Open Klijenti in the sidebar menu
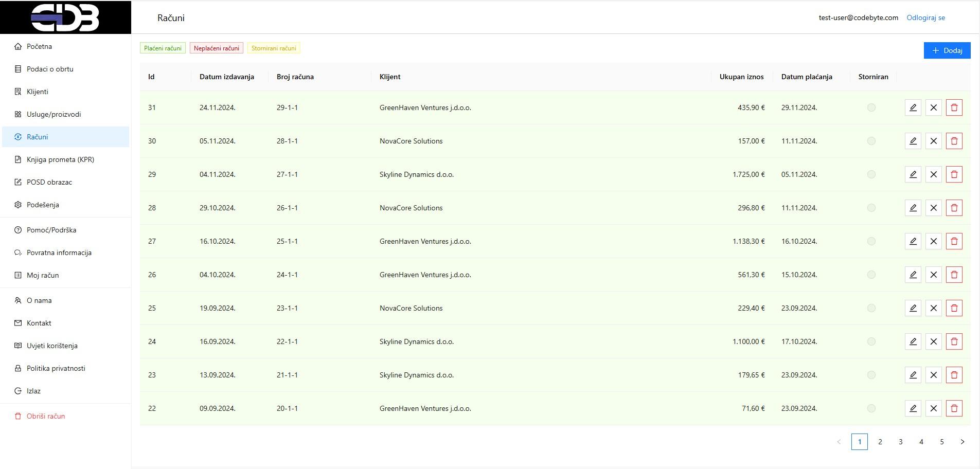This screenshot has width=980, height=469. [x=38, y=92]
